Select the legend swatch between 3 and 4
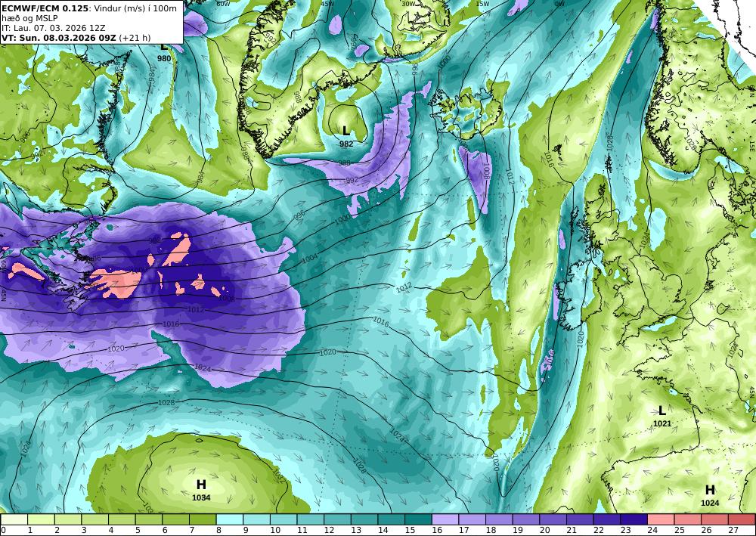Viewport: 756px width, 536px height. 95,519
